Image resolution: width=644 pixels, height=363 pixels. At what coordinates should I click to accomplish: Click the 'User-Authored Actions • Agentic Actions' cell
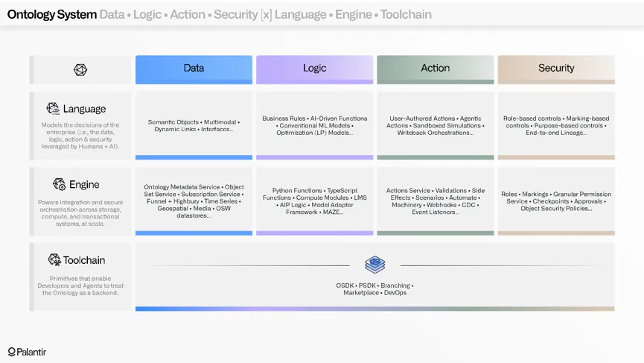click(x=436, y=125)
